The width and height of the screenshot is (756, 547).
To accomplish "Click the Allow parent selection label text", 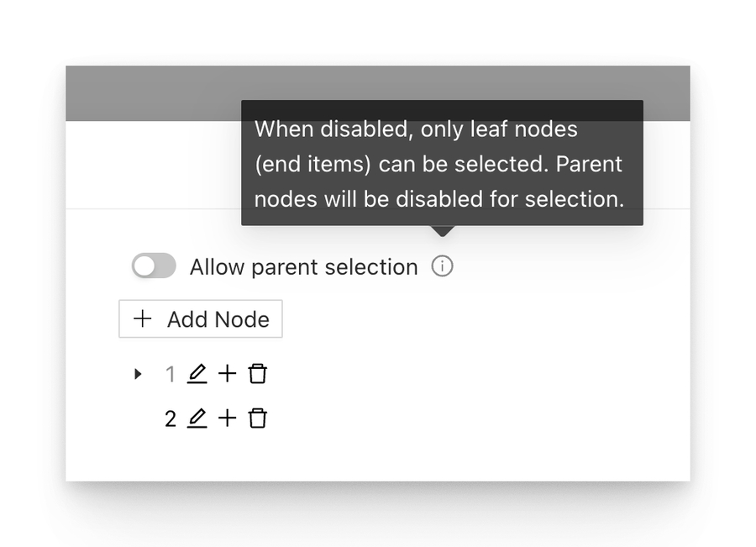I will 303,267.
